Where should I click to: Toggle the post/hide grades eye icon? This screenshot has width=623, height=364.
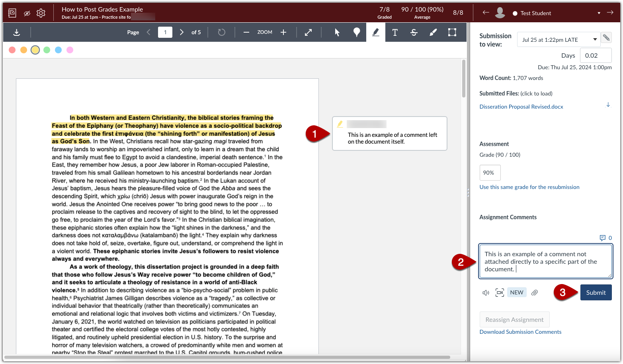click(x=27, y=13)
